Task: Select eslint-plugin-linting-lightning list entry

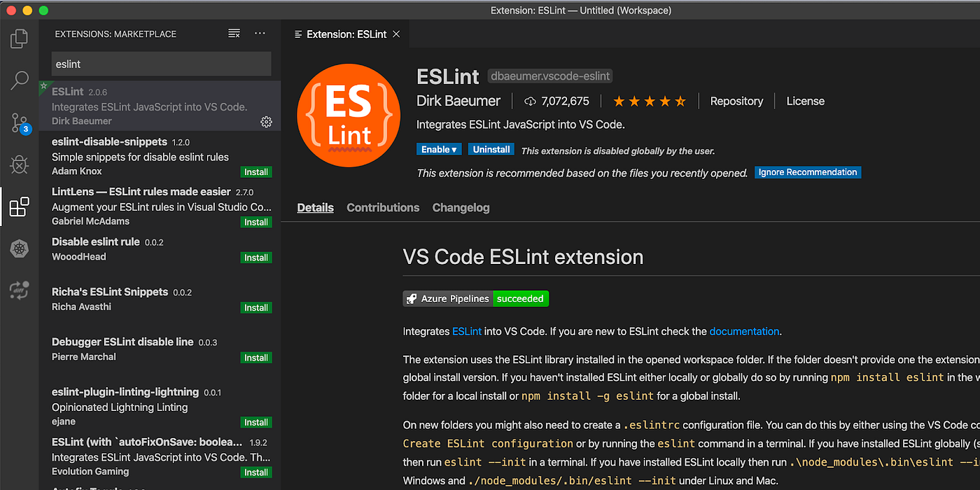Action: 160,407
